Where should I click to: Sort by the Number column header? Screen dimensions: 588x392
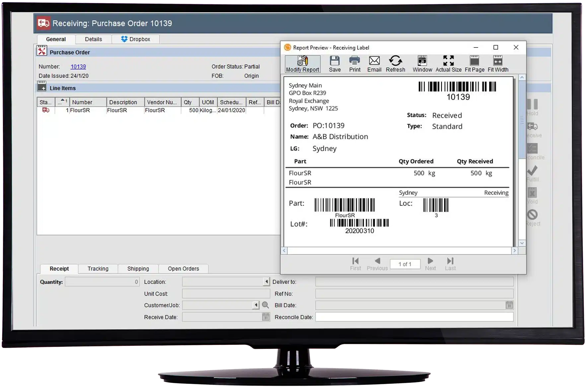[x=88, y=102]
